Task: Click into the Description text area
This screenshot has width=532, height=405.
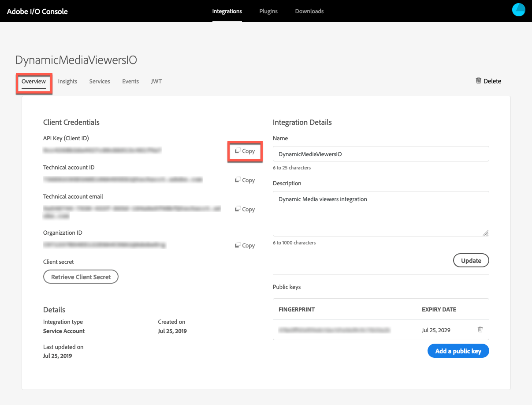Action: click(381, 214)
